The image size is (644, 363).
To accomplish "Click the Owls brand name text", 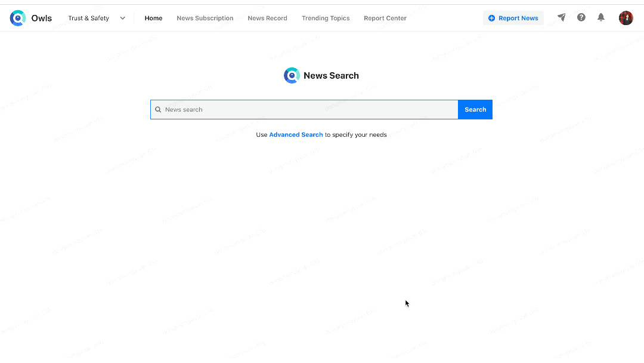I will [42, 18].
